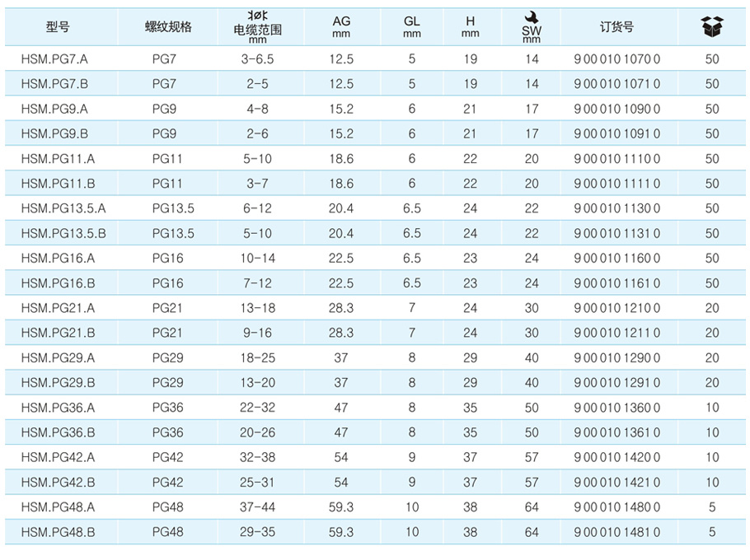Select model cell HSM.PG21.B
The image size is (750, 560).
[58, 333]
